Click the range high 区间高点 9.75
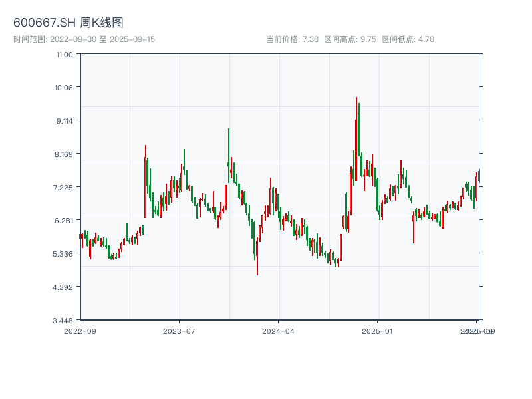Viewport: 532px width, 399px height. (x=350, y=39)
